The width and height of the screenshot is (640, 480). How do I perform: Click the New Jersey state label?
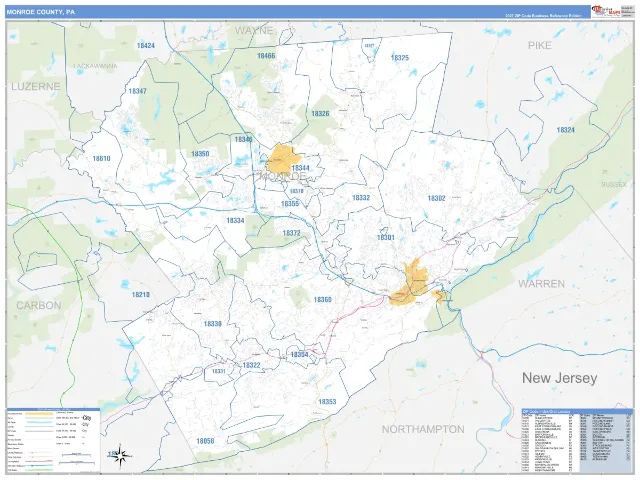(560, 378)
